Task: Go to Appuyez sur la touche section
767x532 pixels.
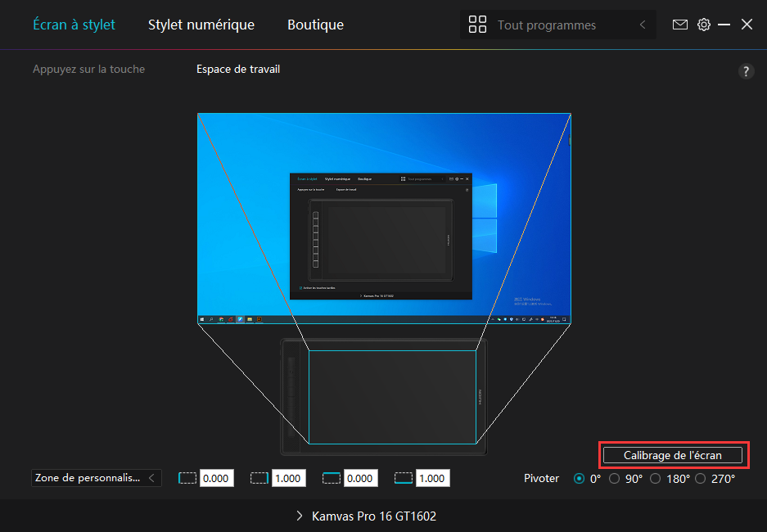Action: (x=88, y=70)
